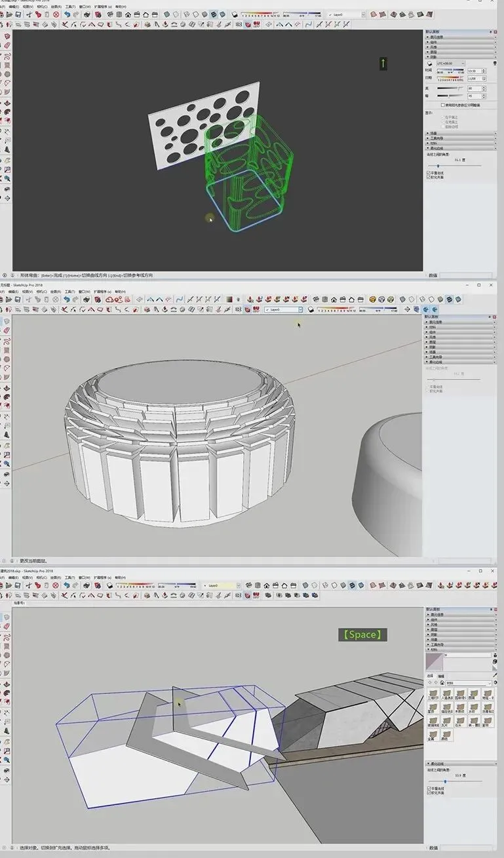The height and width of the screenshot is (858, 504).
Task: Expand the 图元信息 panel in the top window tray
Action: point(461,37)
